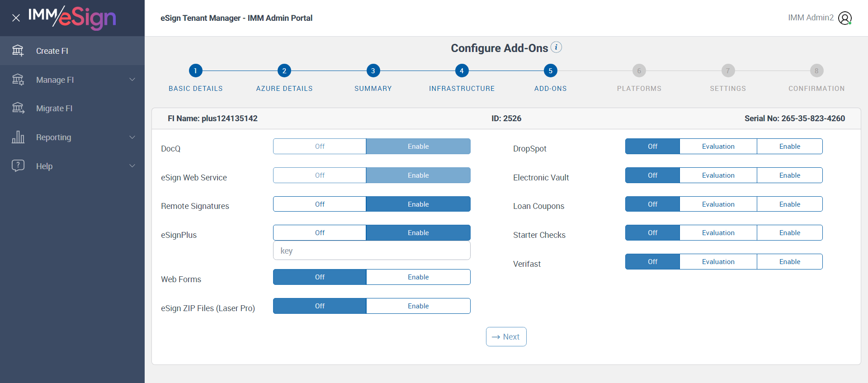868x383 pixels.
Task: Click the Help question mark icon
Action: [x=18, y=166]
